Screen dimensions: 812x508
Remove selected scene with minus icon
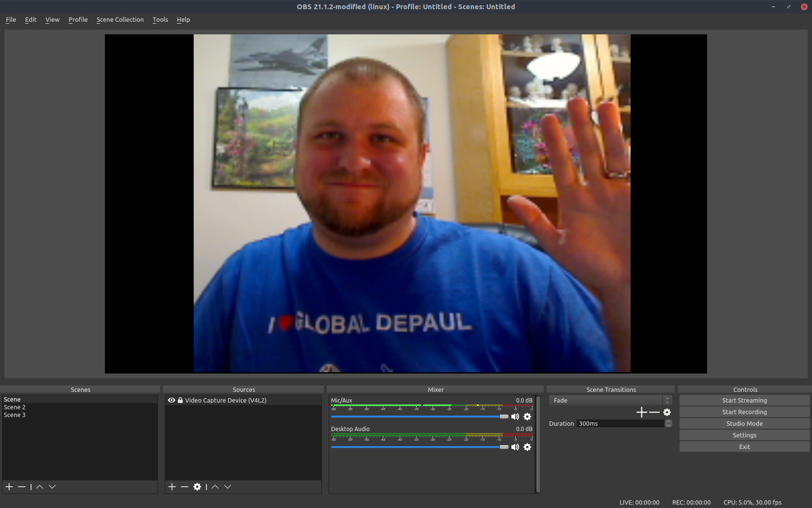click(x=22, y=487)
